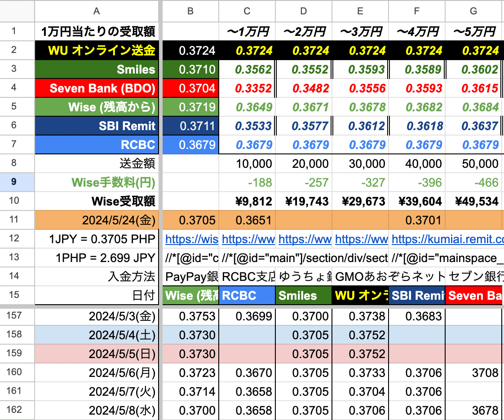Click the 0.3651 cell in row 11

pyautogui.click(x=247, y=220)
